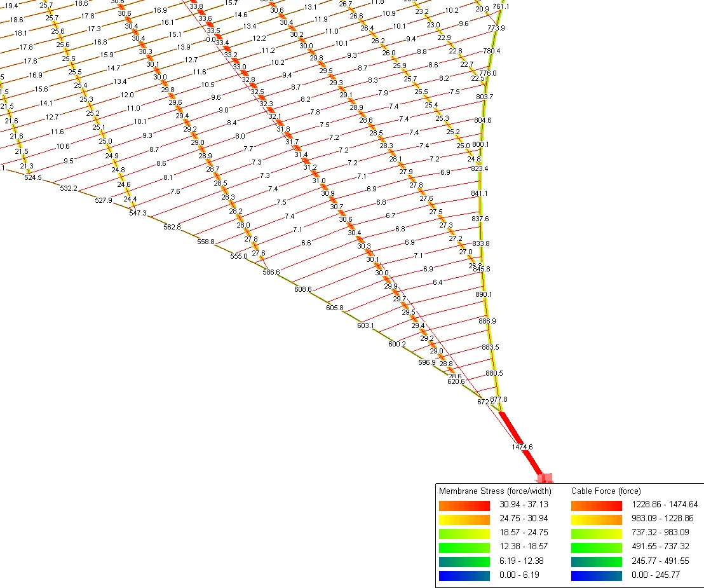Click the 608.6 lower edge cable value

point(302,289)
